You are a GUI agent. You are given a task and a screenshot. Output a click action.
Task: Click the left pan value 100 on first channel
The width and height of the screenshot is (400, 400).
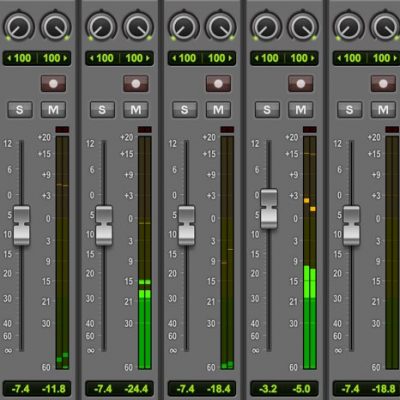pyautogui.click(x=20, y=58)
